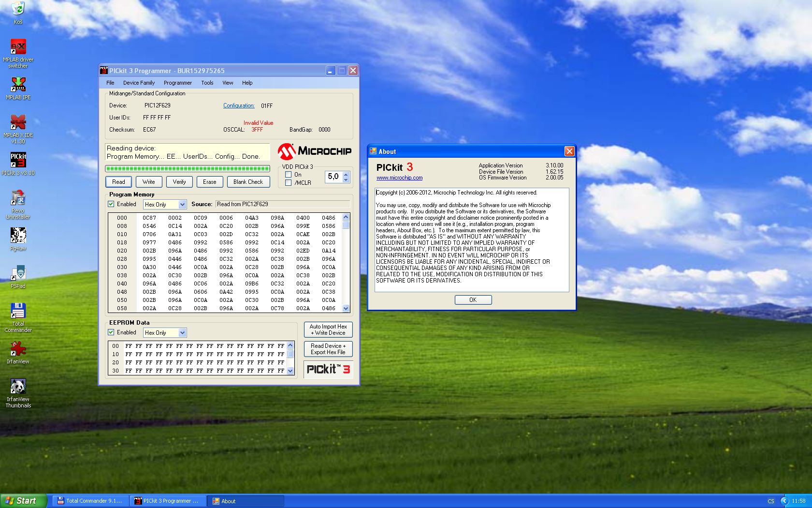Viewport: 812px width, 508px height.
Task: Open the EEPROM Data Hex Only dropdown
Action: (182, 333)
